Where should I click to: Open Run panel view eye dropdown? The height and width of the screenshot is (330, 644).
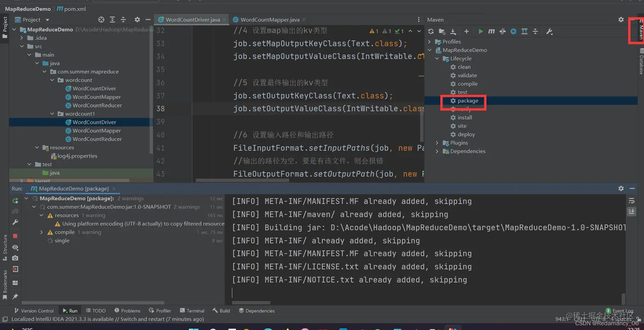15,247
